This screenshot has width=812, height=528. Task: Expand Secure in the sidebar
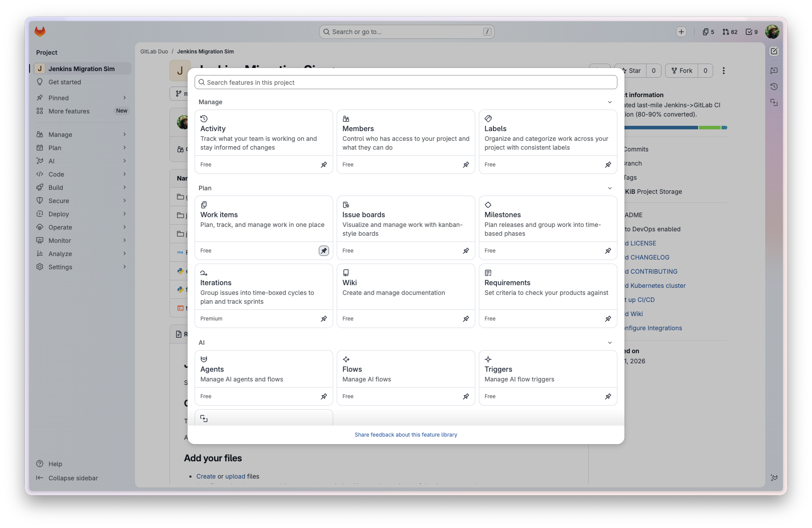82,201
